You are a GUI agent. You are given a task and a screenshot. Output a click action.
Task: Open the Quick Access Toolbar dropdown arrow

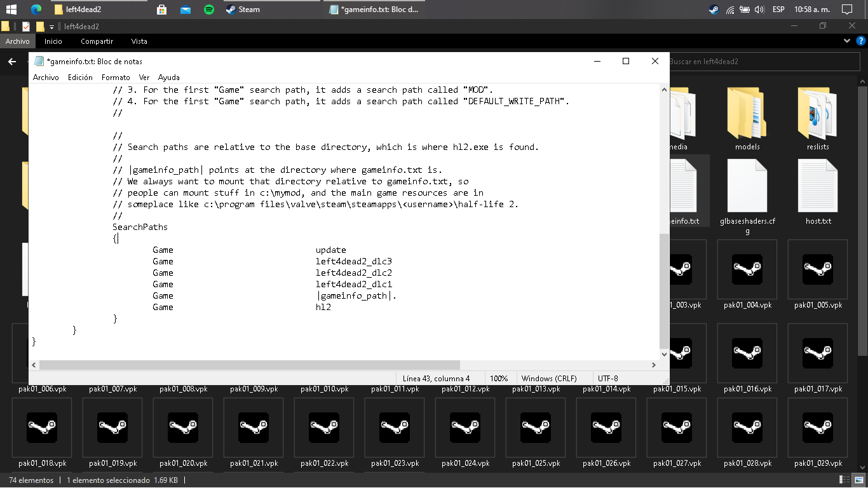[x=51, y=27]
